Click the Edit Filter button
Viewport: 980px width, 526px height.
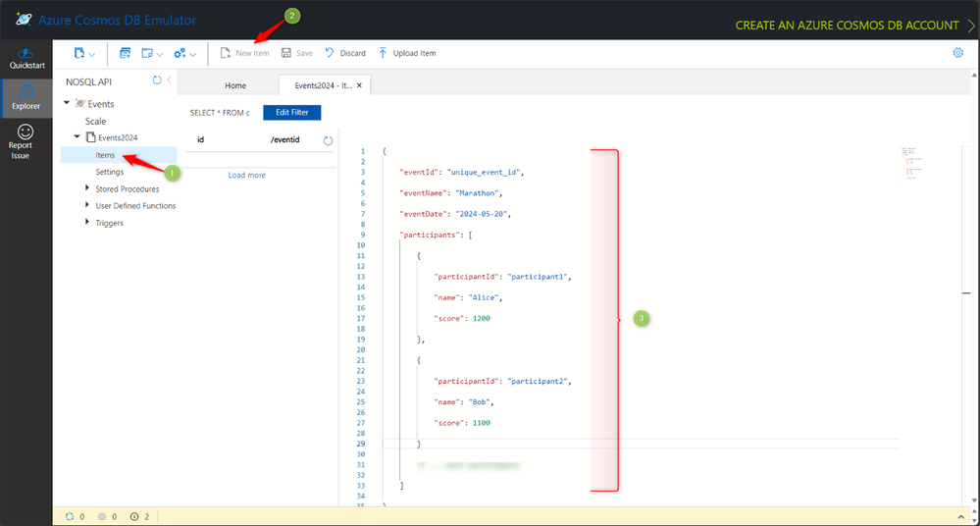292,113
